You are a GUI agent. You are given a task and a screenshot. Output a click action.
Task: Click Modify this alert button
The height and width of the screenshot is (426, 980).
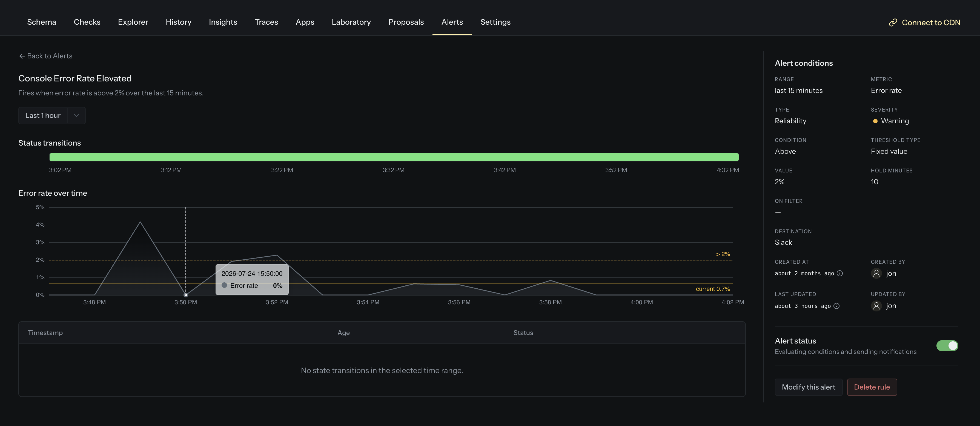pyautogui.click(x=809, y=387)
